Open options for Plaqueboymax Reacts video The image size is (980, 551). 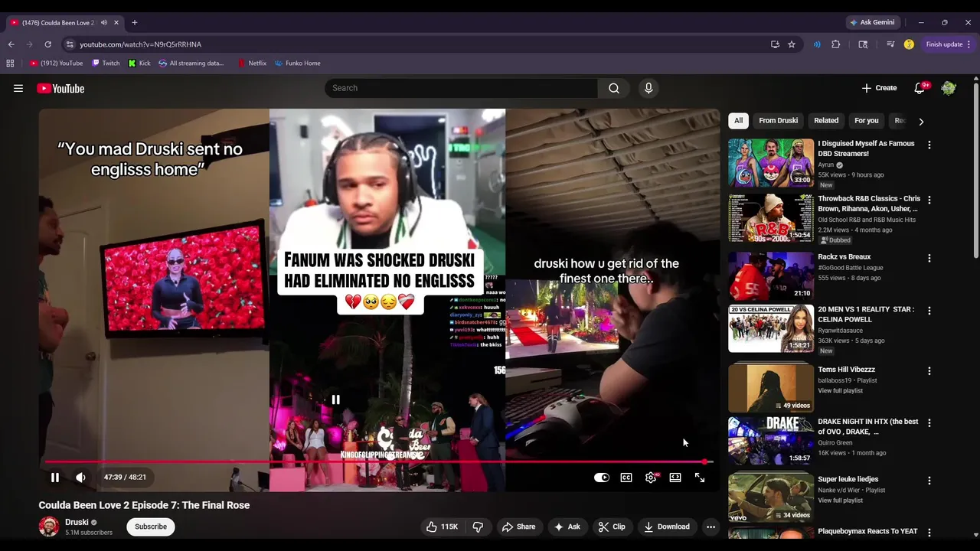click(929, 532)
